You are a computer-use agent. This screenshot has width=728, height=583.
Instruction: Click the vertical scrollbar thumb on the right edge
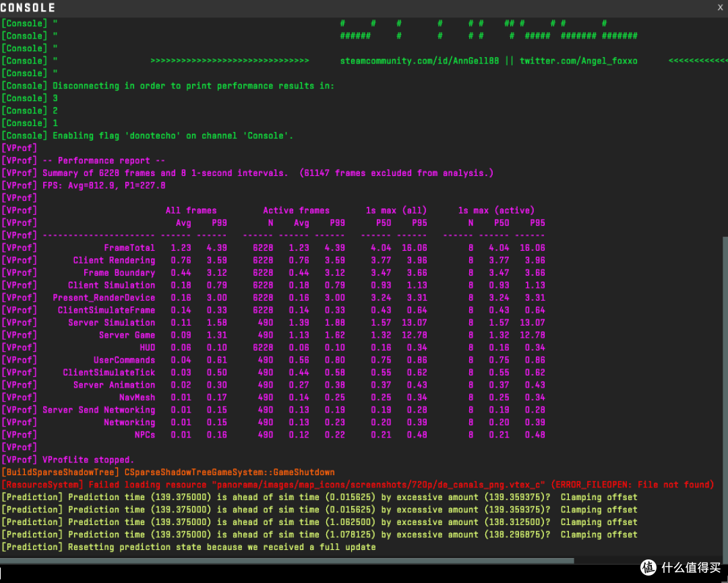[725, 396]
